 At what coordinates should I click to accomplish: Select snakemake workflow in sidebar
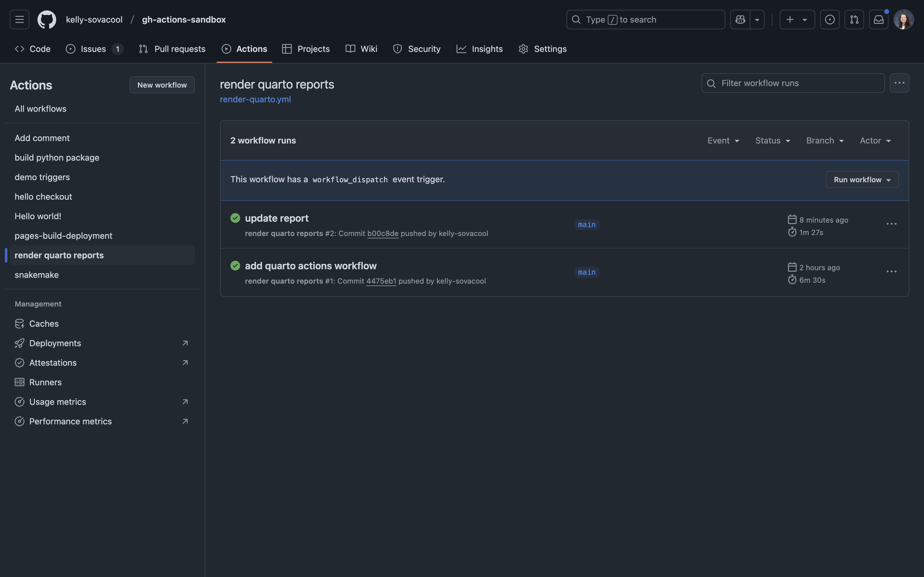[37, 275]
